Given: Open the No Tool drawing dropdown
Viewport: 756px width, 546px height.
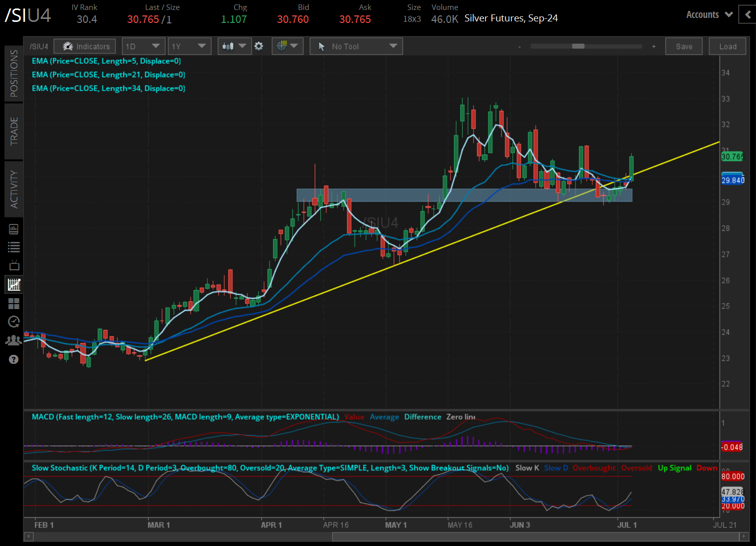Looking at the screenshot, I should (356, 46).
